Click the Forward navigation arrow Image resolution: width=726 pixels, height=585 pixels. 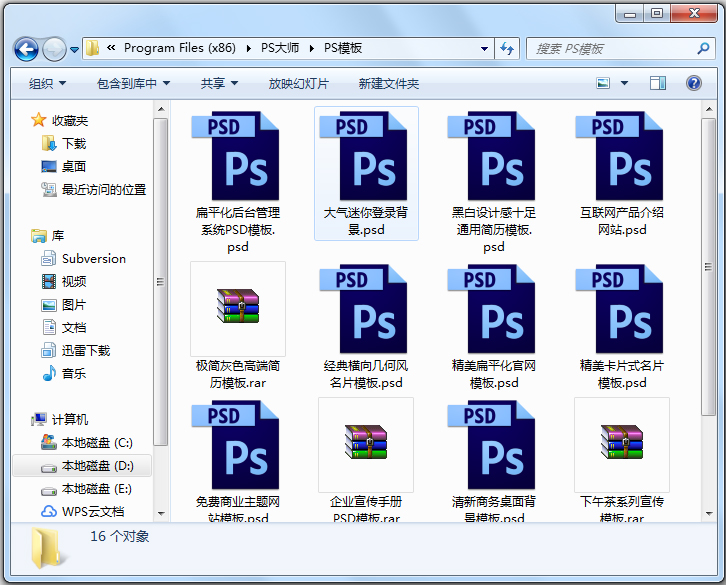coord(54,49)
